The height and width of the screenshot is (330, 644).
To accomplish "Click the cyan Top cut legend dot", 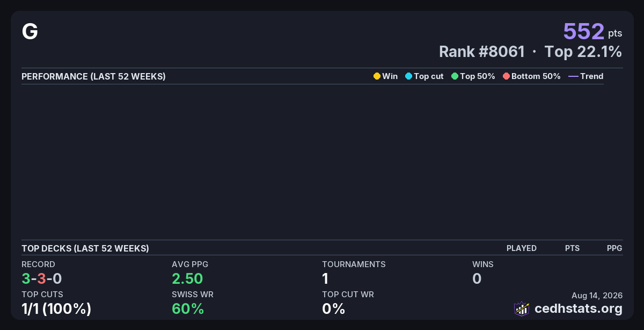I will click(x=408, y=76).
